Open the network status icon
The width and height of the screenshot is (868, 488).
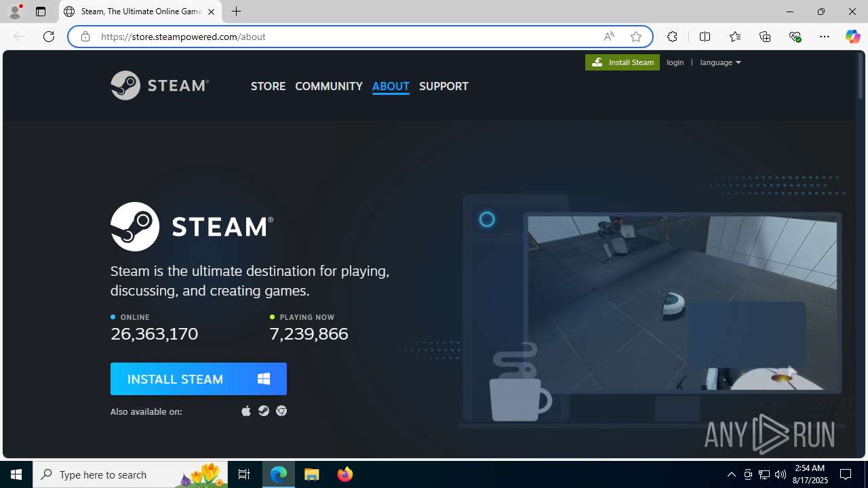[x=764, y=474]
